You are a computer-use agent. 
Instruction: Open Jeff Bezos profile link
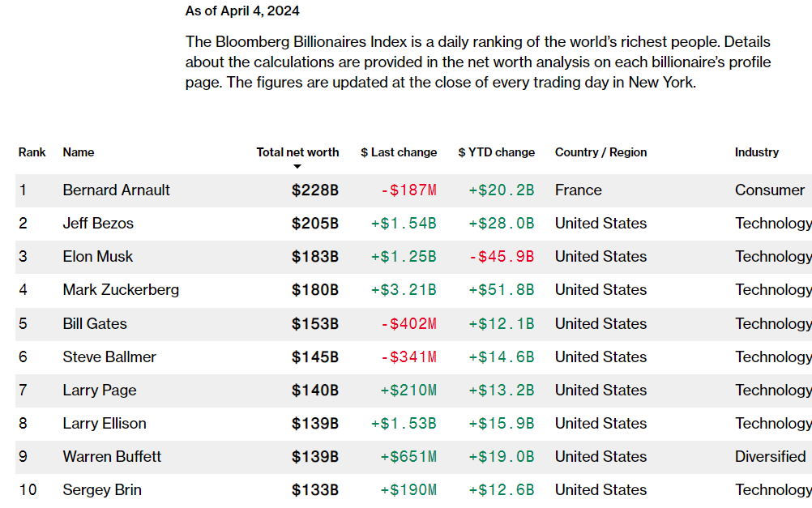pos(98,223)
